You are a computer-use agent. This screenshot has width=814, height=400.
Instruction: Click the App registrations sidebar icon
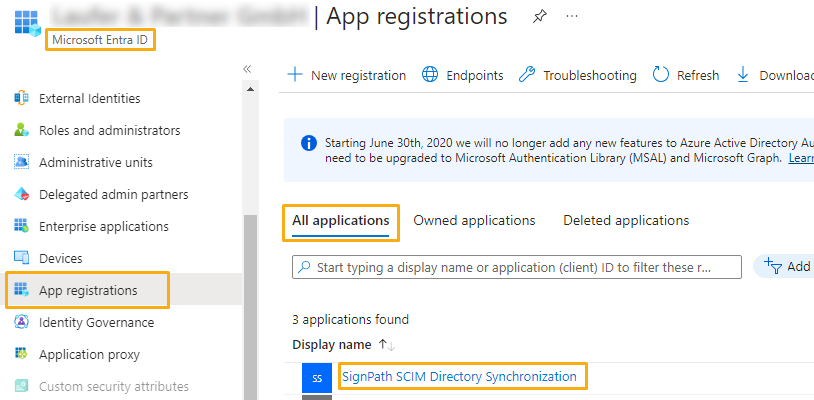coord(21,290)
